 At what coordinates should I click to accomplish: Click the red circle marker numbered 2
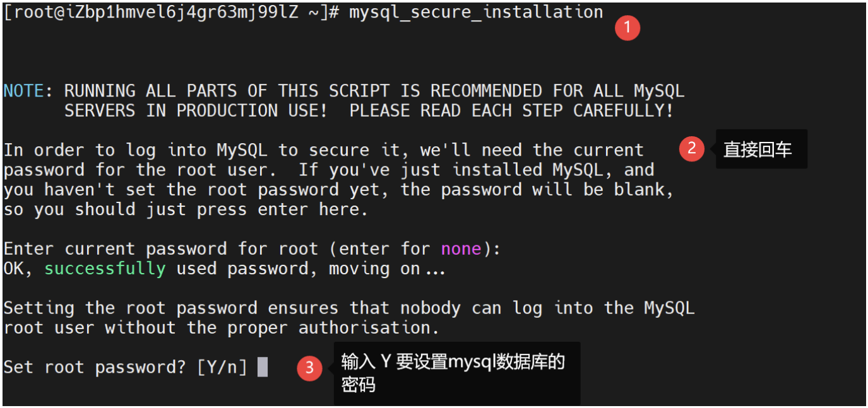692,149
